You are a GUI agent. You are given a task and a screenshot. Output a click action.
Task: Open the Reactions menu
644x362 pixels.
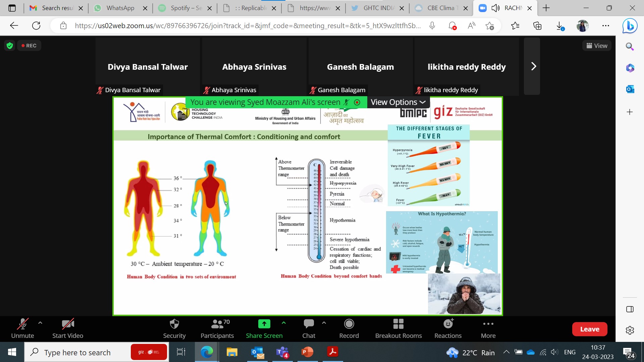[448, 324]
